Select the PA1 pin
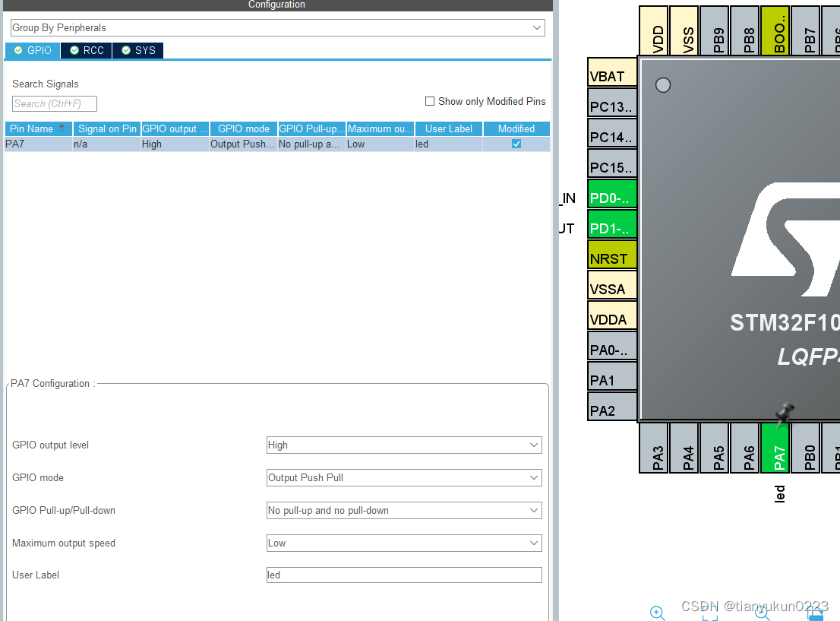Screen dimensions: 840x621 pyautogui.click(x=612, y=376)
